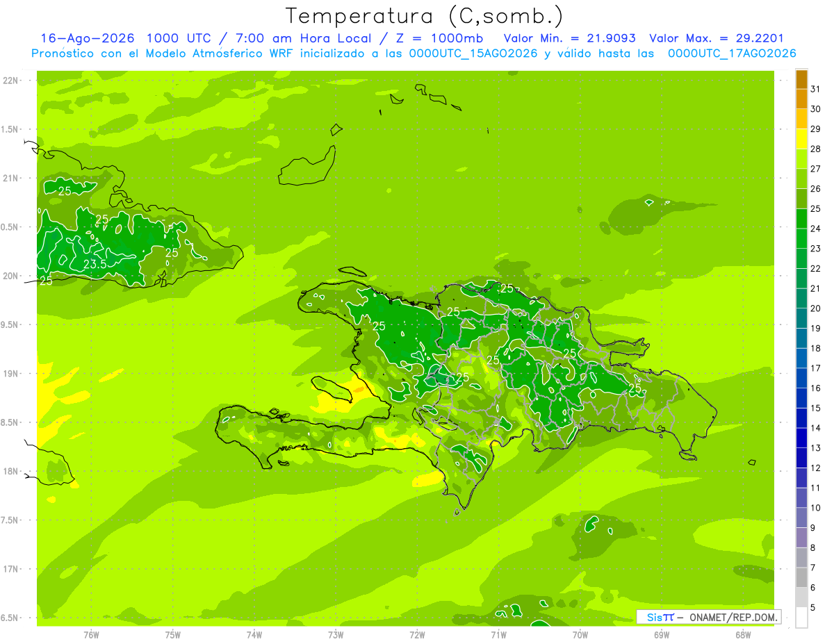This screenshot has height=644, width=834.
Task: Click the gray swatch between 6 and 7
Action: pos(801,578)
